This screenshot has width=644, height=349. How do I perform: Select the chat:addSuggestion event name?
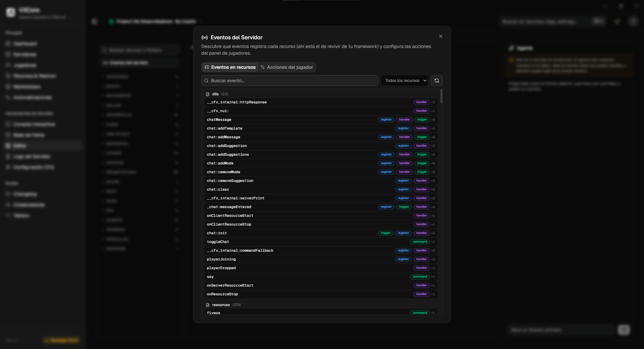click(227, 146)
